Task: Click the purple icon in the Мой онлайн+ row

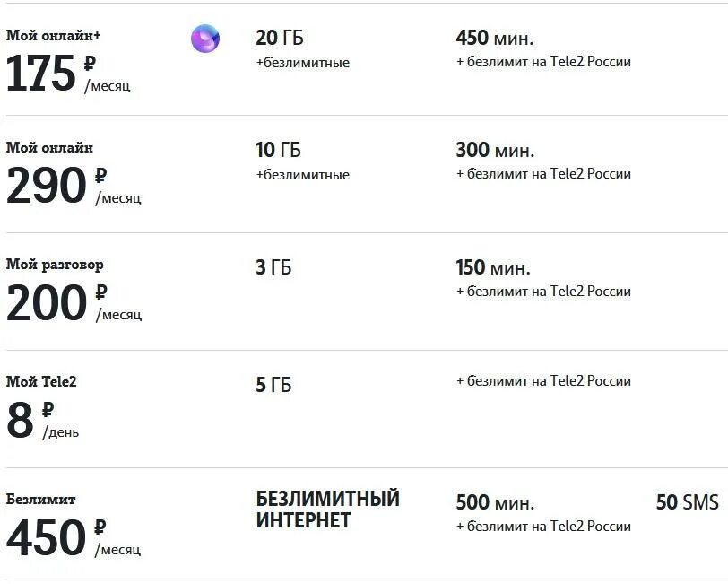Action: pyautogui.click(x=205, y=39)
